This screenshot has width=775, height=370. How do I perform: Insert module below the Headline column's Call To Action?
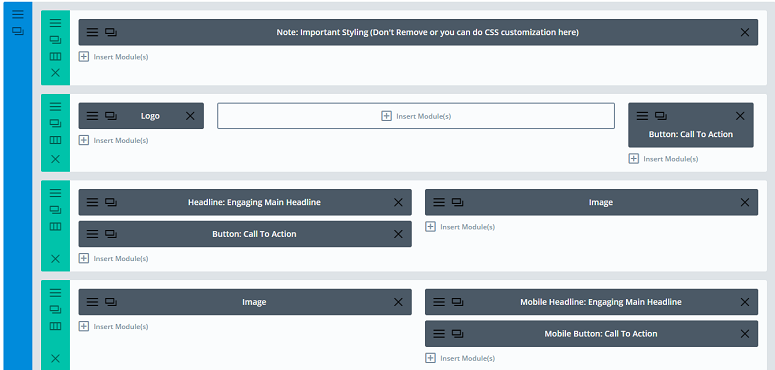[x=114, y=258]
